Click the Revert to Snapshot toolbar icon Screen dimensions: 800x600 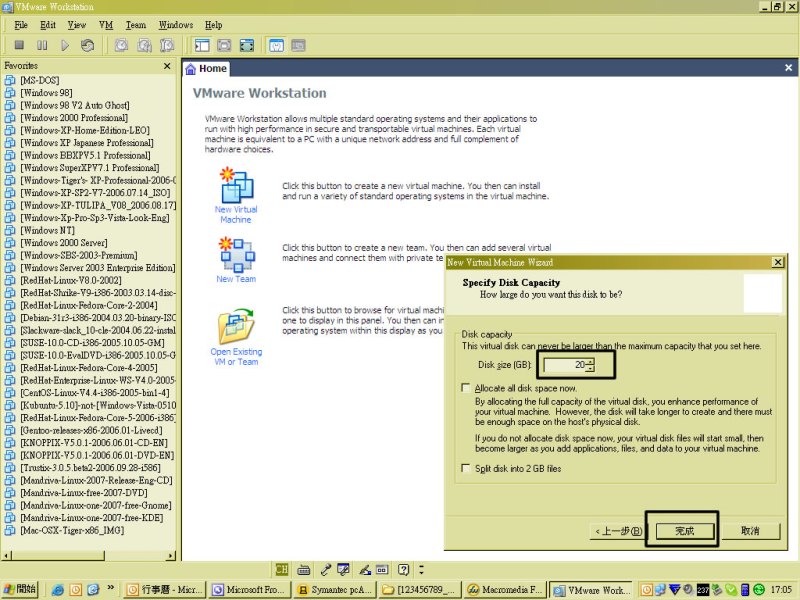coord(144,45)
